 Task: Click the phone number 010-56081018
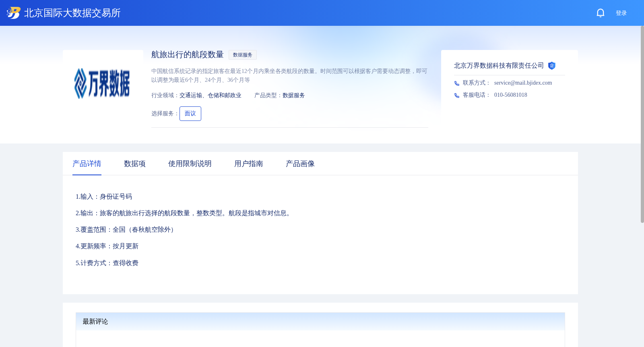511,95
